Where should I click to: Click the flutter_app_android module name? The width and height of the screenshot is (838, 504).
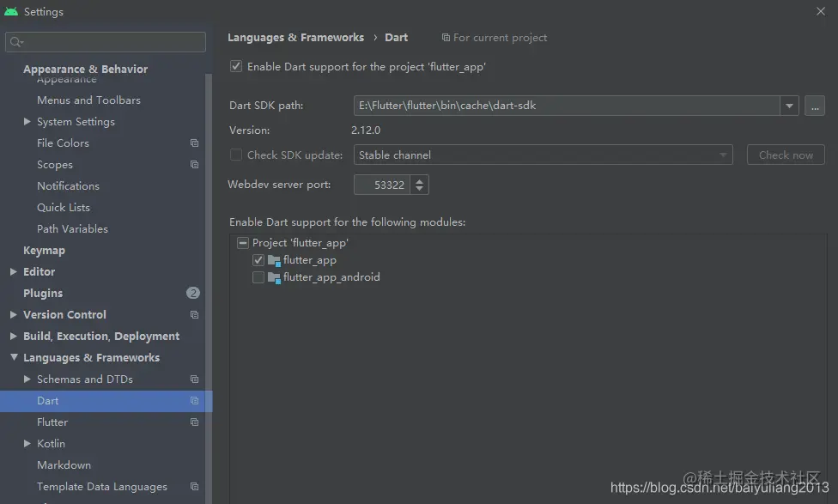(x=331, y=276)
